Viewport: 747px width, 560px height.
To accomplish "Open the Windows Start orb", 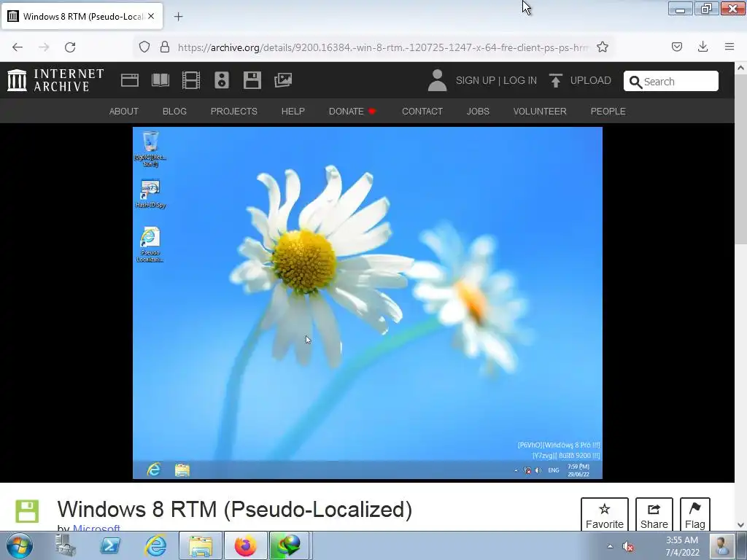I will (x=20, y=545).
